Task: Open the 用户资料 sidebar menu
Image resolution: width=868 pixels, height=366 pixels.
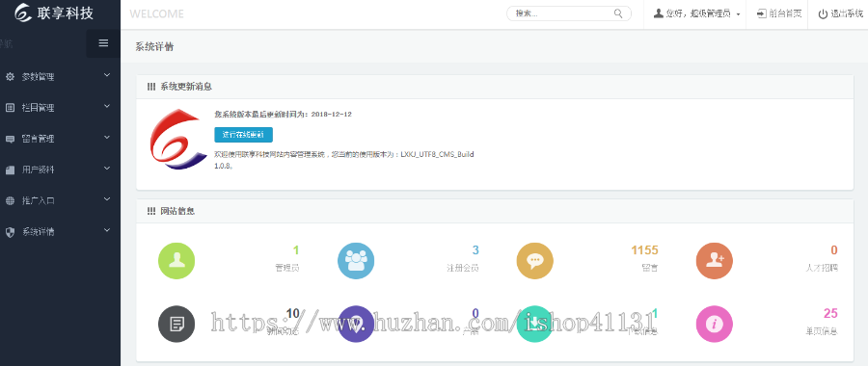Action: pos(60,170)
